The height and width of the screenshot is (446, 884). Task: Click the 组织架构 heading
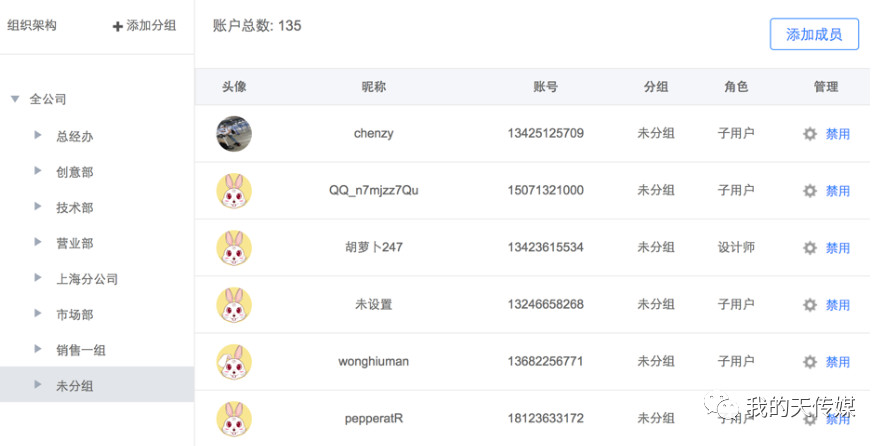[x=32, y=25]
